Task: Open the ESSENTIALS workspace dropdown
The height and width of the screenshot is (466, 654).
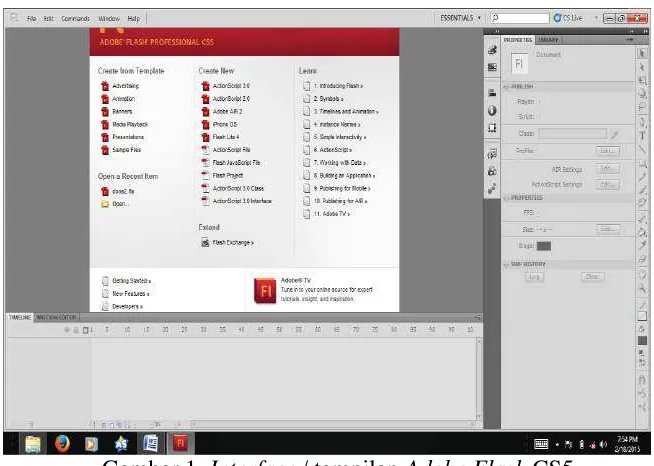Action: coord(460,18)
